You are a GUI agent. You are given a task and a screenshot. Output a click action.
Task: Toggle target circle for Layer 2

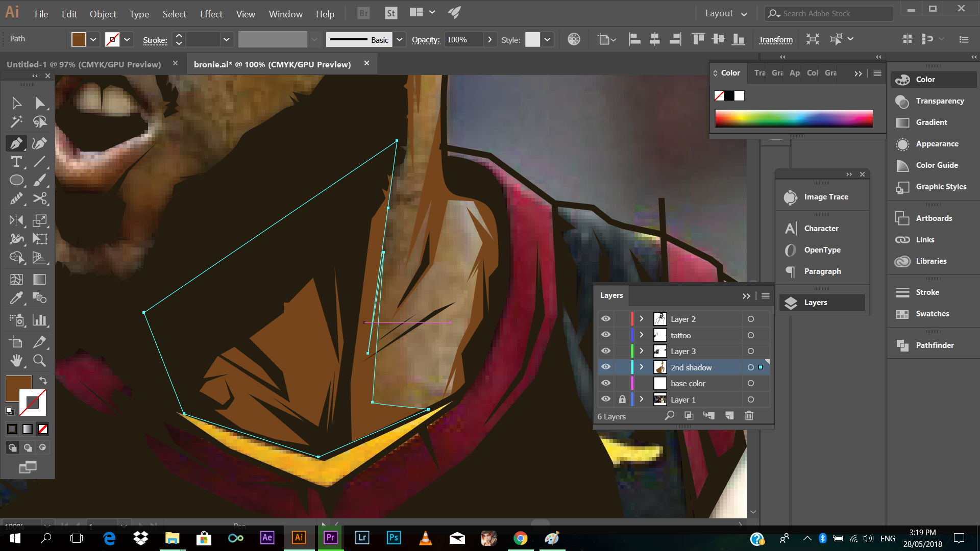click(750, 319)
